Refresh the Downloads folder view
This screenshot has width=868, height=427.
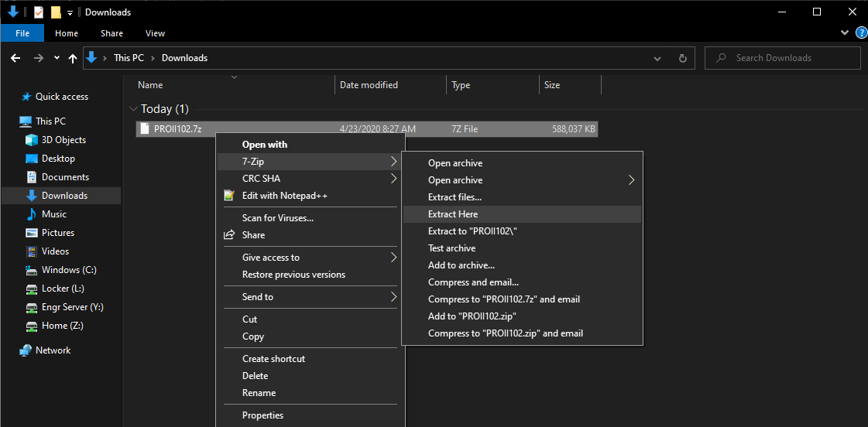pos(682,58)
